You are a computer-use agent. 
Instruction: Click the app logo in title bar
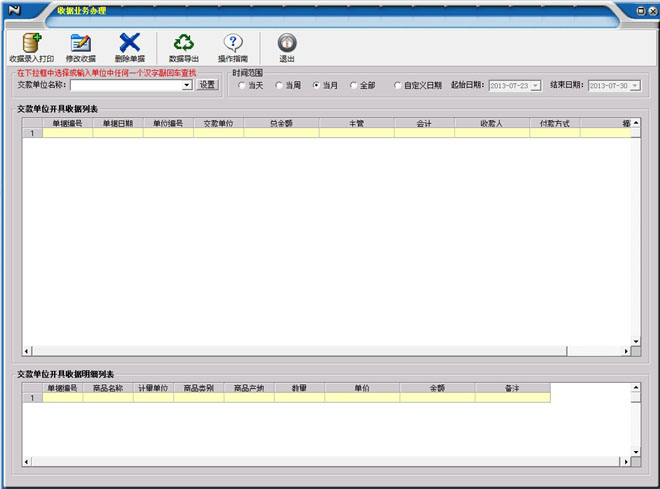(15, 10)
